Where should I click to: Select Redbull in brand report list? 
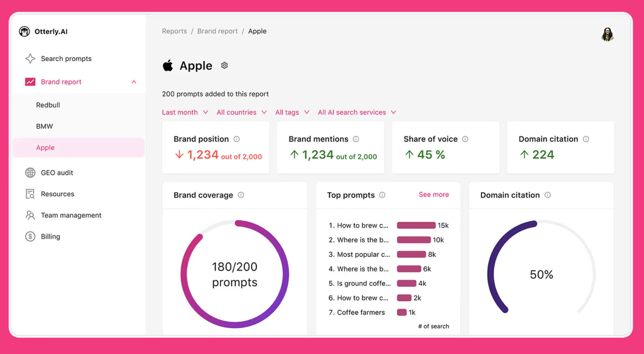pyautogui.click(x=48, y=105)
